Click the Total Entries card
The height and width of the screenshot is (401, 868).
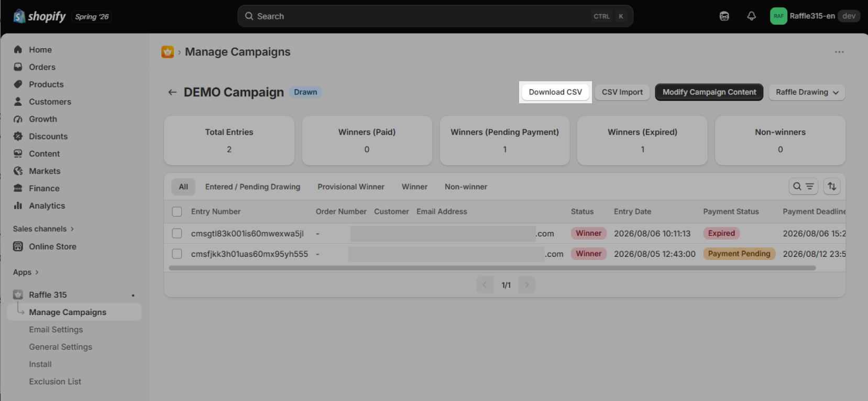point(229,140)
